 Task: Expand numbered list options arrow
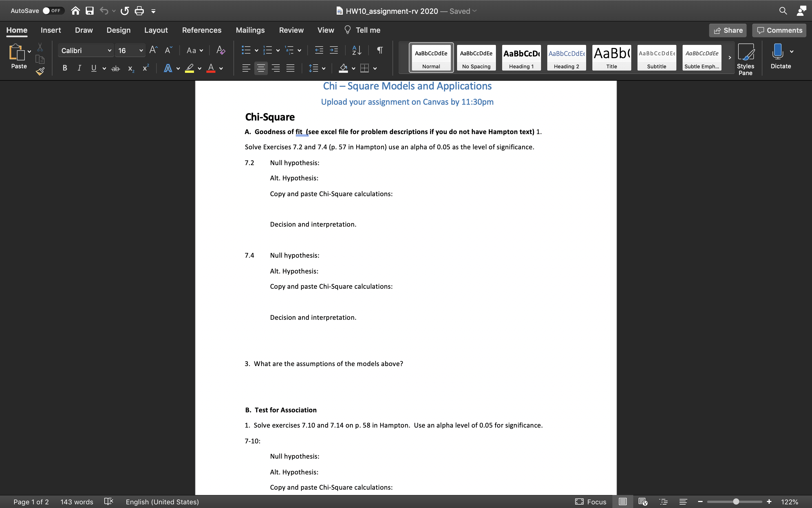278,51
